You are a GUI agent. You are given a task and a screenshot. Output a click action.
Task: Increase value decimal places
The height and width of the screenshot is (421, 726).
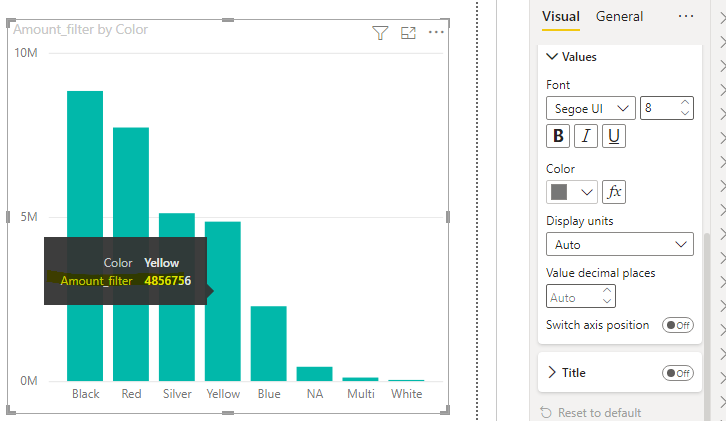pos(607,290)
